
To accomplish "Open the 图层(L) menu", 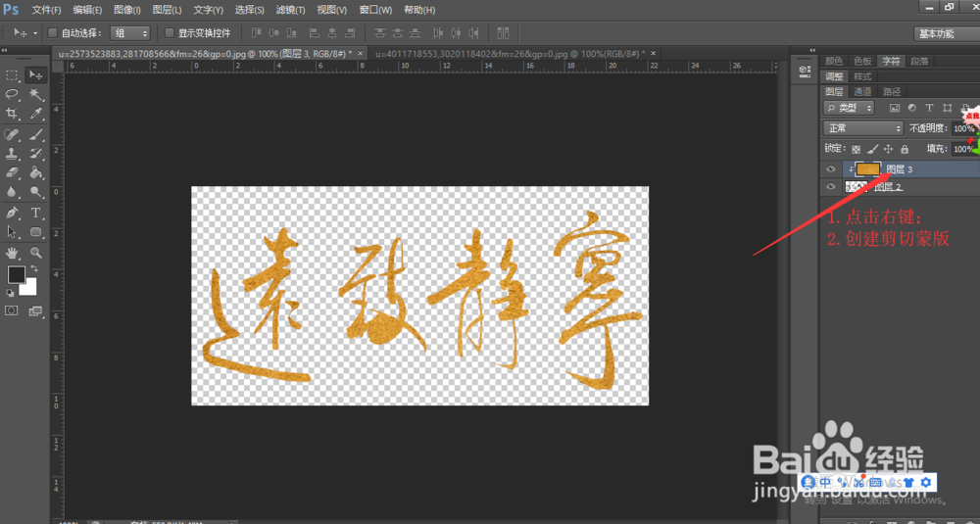I will pyautogui.click(x=167, y=10).
